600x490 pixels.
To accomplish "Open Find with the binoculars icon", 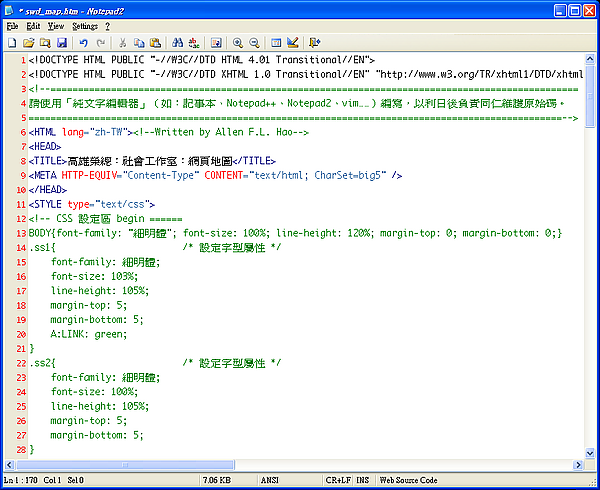I will tap(177, 43).
